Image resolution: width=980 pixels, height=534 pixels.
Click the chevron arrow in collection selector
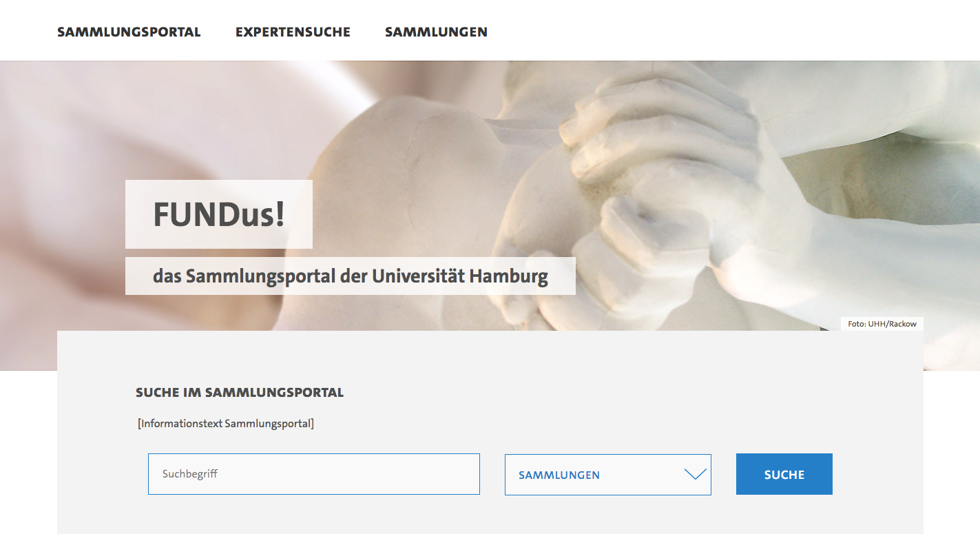[696, 474]
